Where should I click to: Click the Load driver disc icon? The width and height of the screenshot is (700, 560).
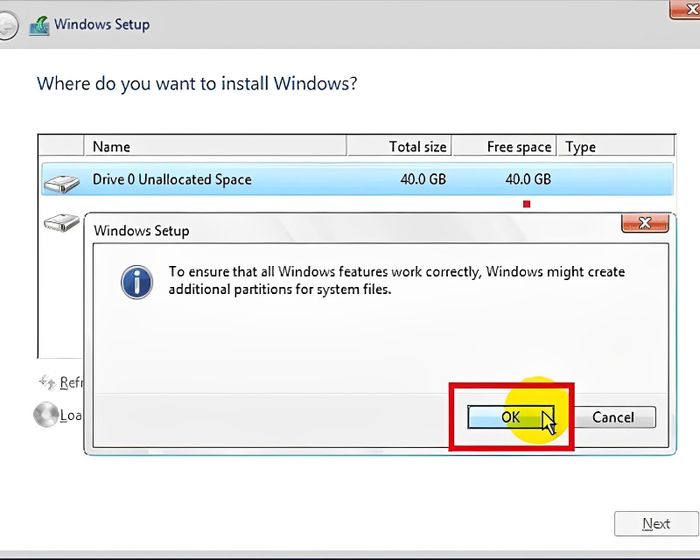point(46,414)
